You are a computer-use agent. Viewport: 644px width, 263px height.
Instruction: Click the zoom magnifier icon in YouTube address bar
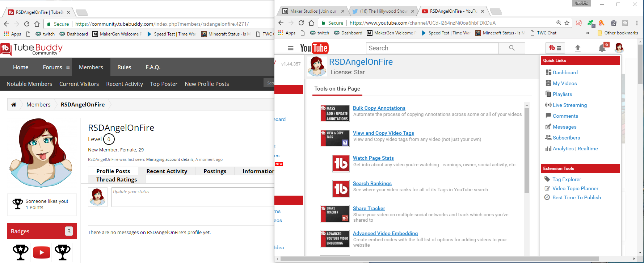559,23
